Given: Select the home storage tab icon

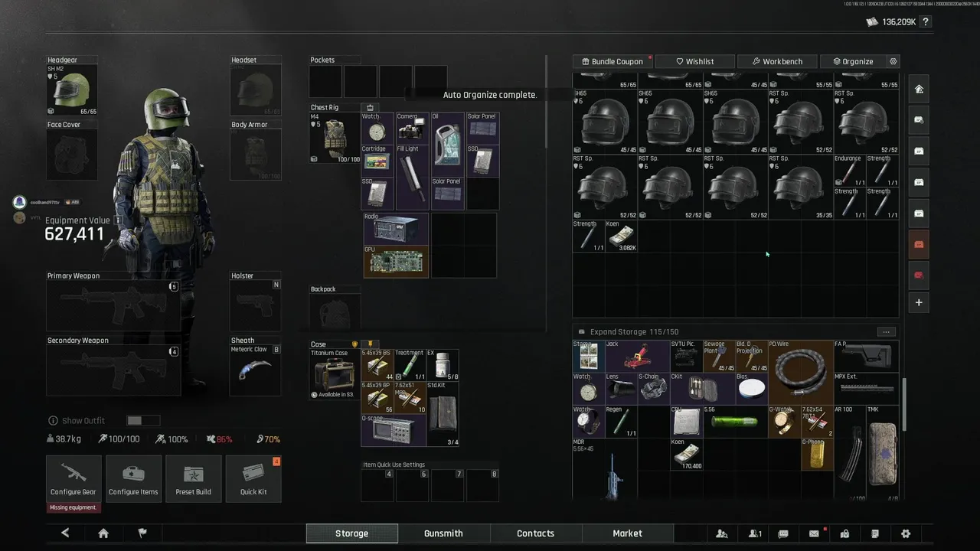Looking at the screenshot, I should 919,89.
